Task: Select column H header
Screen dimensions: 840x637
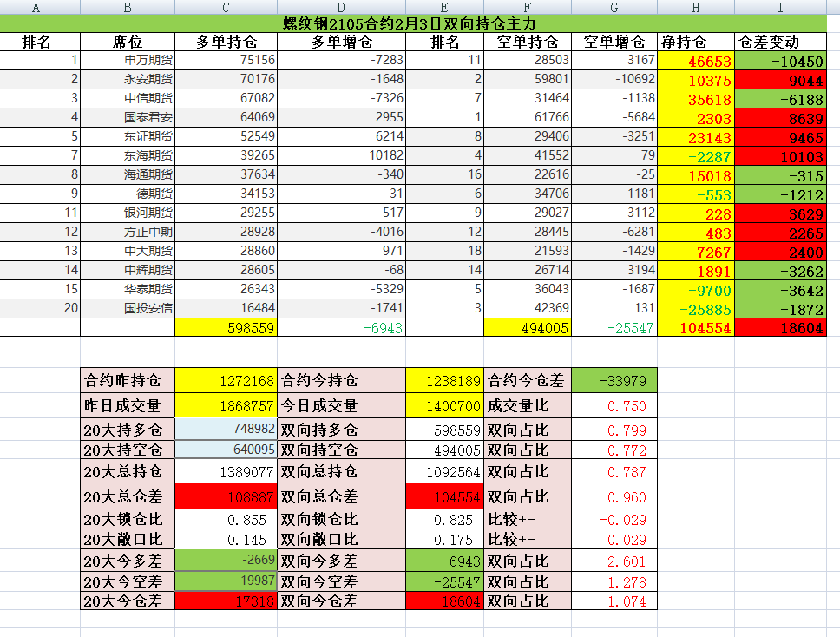Action: click(696, 7)
